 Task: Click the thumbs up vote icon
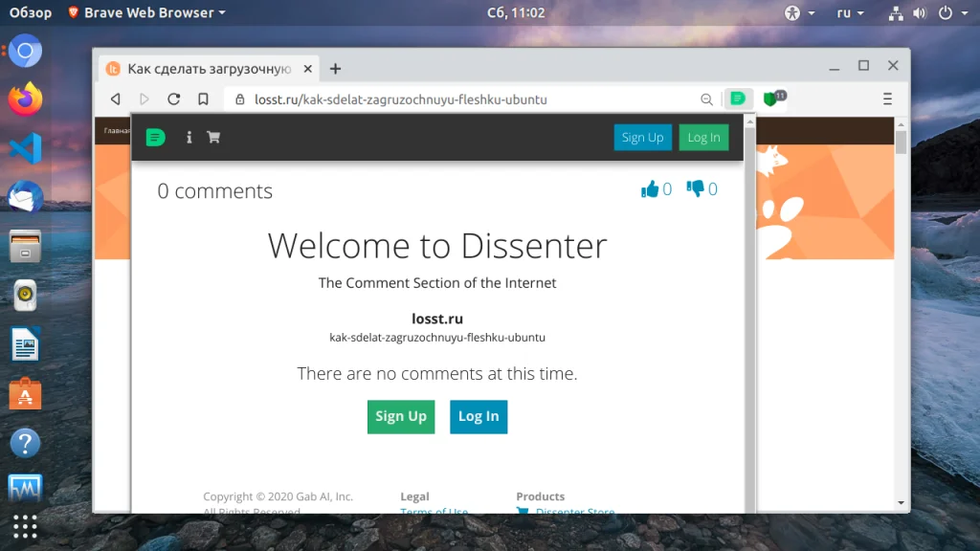(650, 188)
